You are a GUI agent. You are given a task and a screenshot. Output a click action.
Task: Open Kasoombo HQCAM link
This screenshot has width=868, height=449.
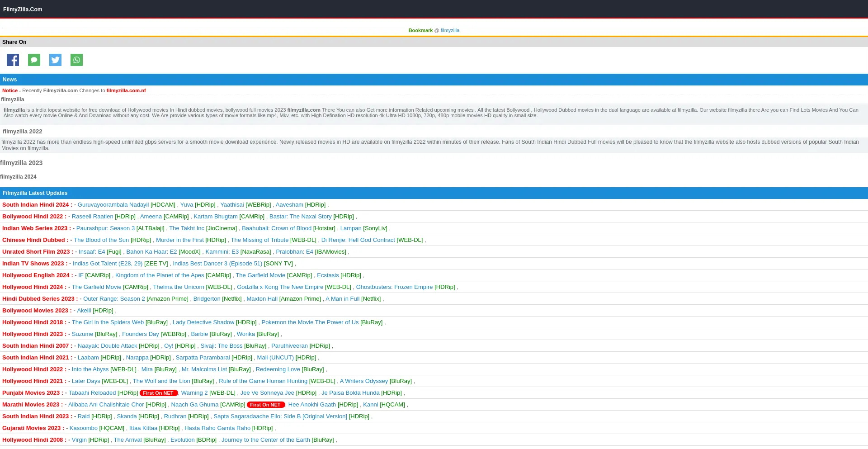pos(84,428)
